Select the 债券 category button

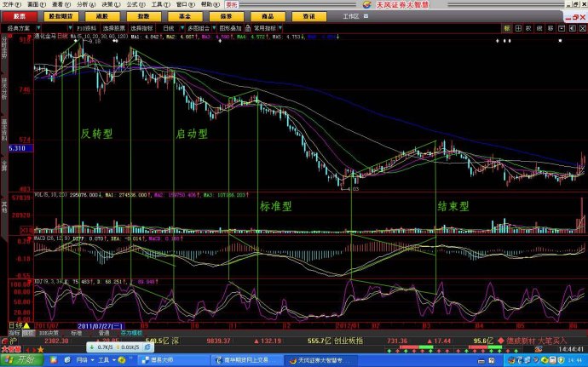pyautogui.click(x=226, y=16)
